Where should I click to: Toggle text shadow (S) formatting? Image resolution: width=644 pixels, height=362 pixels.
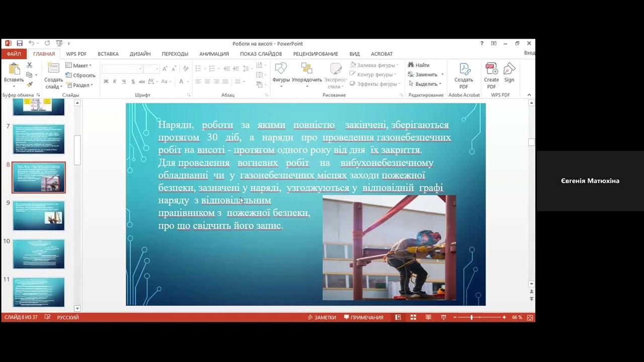coord(133,81)
